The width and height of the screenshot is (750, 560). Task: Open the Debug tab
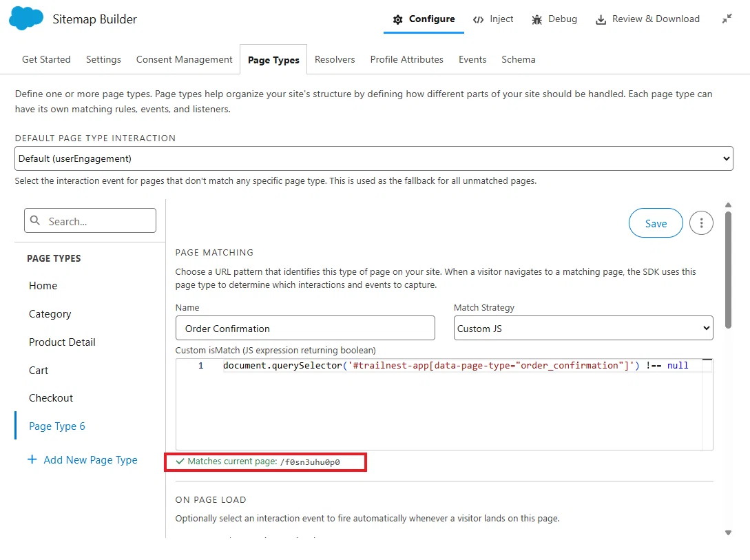(x=554, y=19)
